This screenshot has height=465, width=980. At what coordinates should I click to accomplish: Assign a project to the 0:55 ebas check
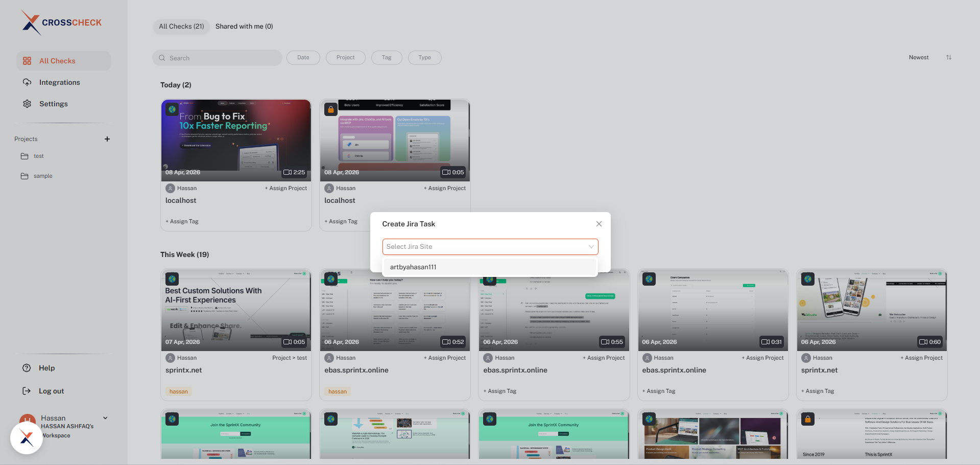[604, 358]
